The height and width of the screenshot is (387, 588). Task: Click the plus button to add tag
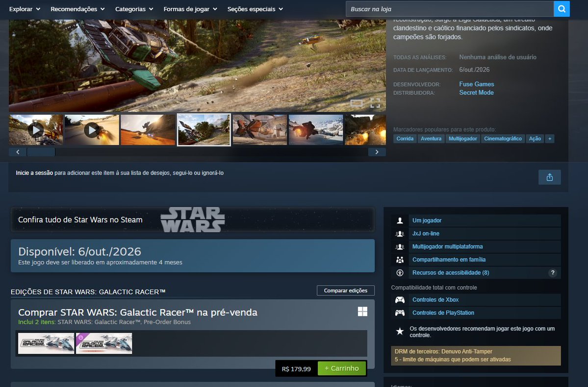pos(550,139)
